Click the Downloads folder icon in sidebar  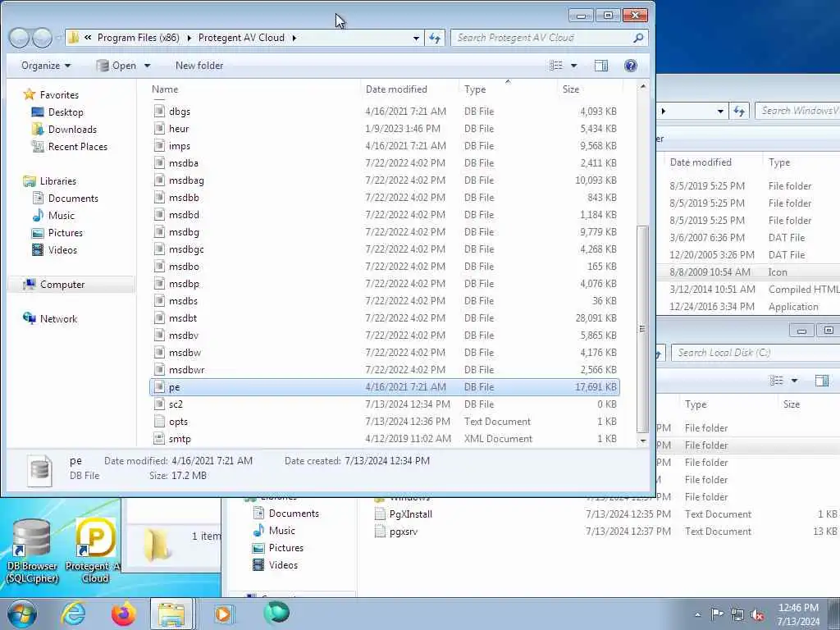(x=38, y=129)
